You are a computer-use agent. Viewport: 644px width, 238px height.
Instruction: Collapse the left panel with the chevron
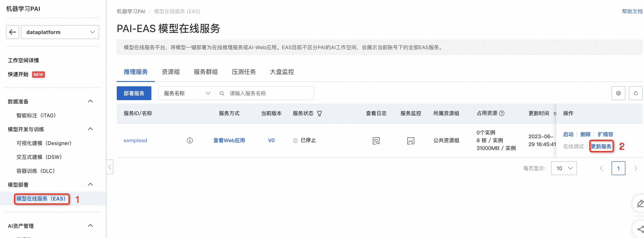109,167
